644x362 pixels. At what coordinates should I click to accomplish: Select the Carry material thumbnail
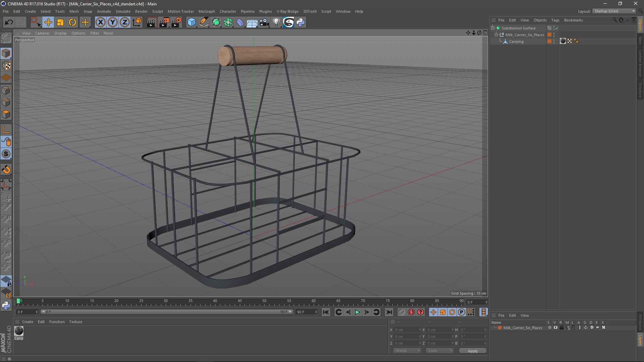[19, 331]
